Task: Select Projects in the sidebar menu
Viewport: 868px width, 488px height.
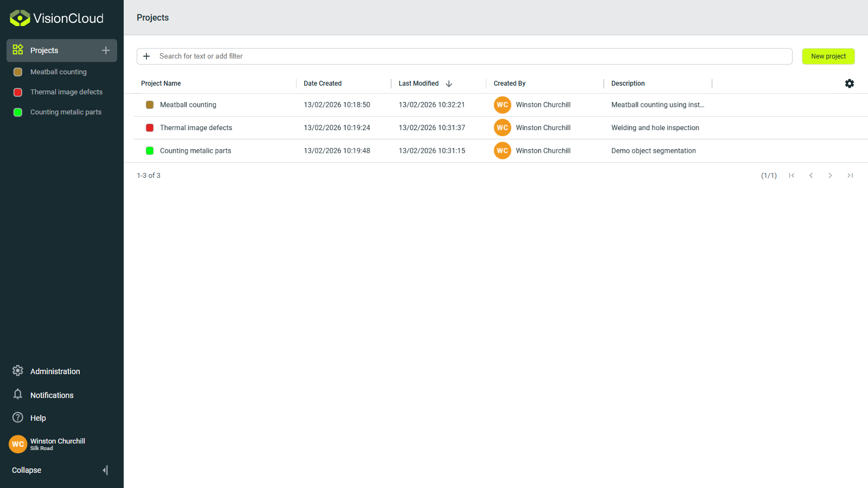Action: 44,50
